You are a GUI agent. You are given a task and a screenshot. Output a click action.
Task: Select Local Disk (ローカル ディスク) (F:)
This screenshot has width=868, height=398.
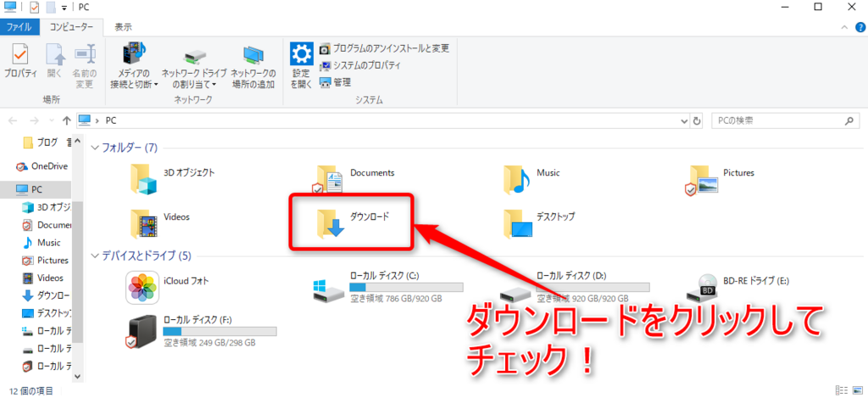202,332
